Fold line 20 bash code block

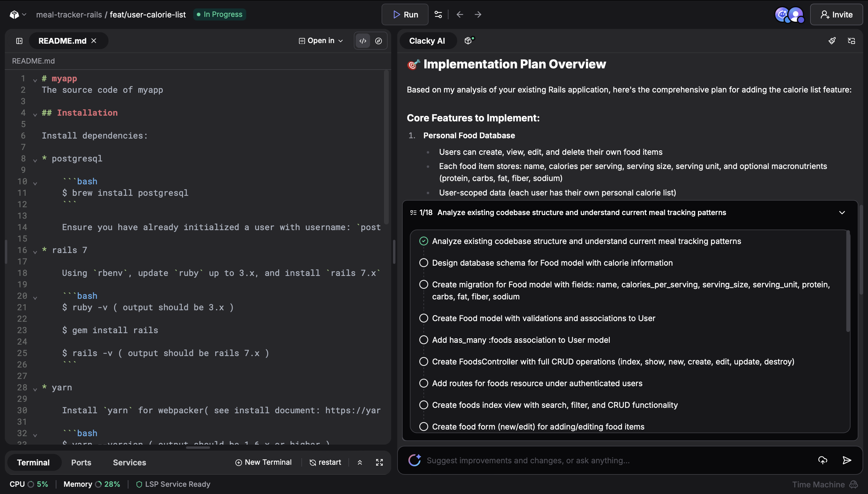[35, 298]
